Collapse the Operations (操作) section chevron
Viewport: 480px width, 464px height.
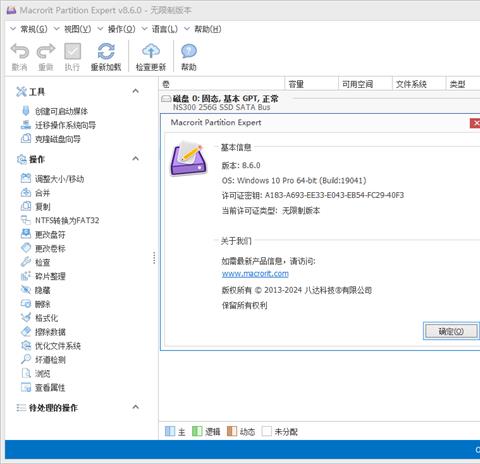pyautogui.click(x=135, y=158)
